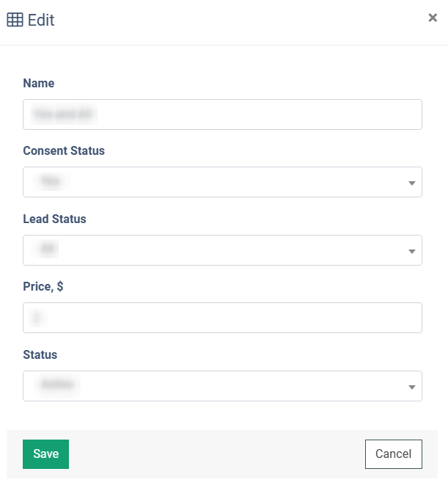Click the Name field label

[39, 84]
